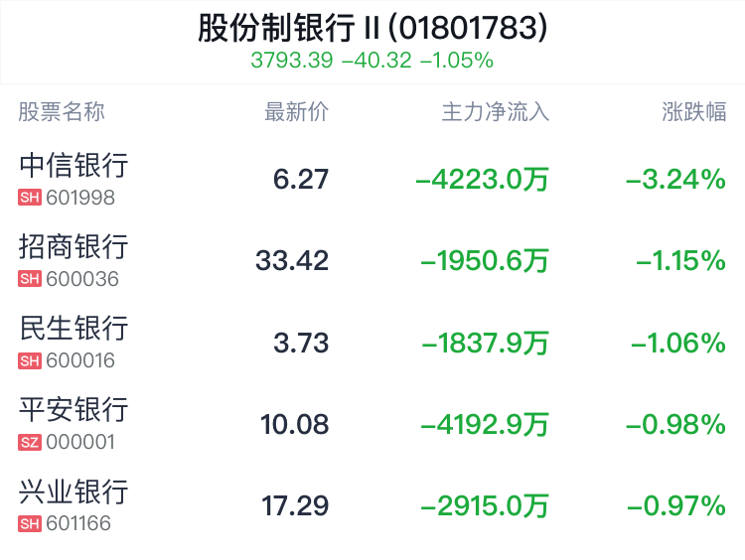Click the SH badge beside 600016
The width and height of the screenshot is (745, 560).
click(x=30, y=360)
